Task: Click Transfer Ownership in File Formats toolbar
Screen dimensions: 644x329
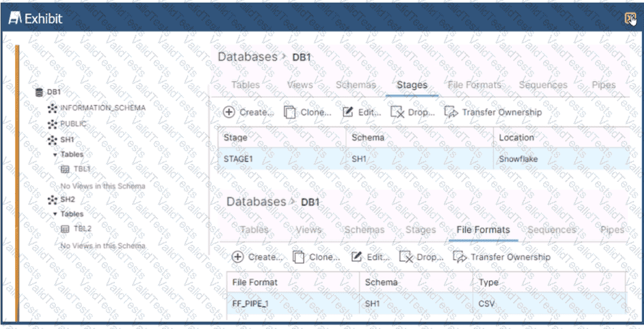Action: 510,257
